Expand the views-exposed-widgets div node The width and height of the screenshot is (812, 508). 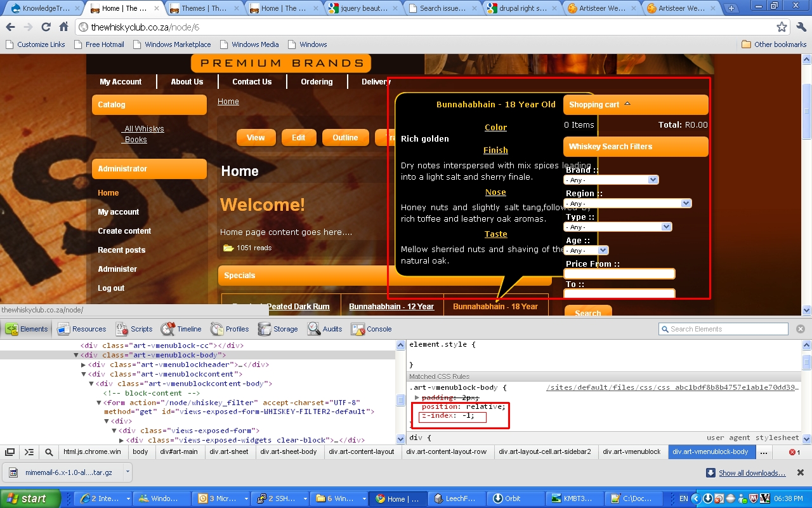(x=122, y=441)
